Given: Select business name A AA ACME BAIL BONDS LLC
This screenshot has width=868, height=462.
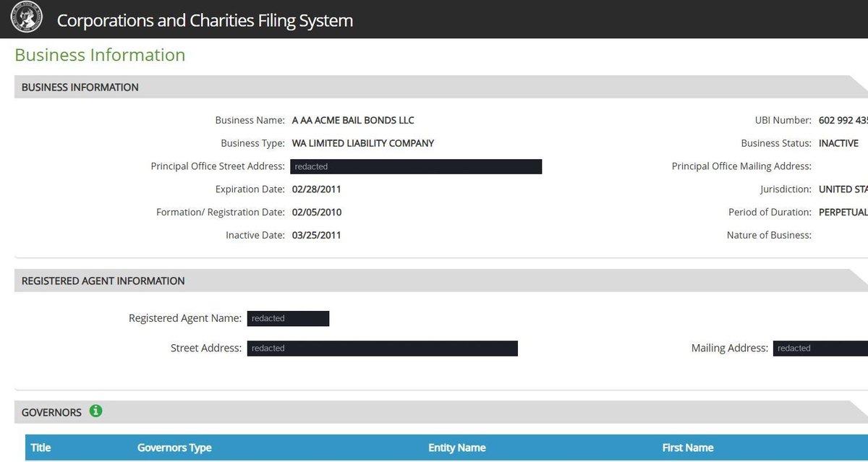Looking at the screenshot, I should point(353,120).
